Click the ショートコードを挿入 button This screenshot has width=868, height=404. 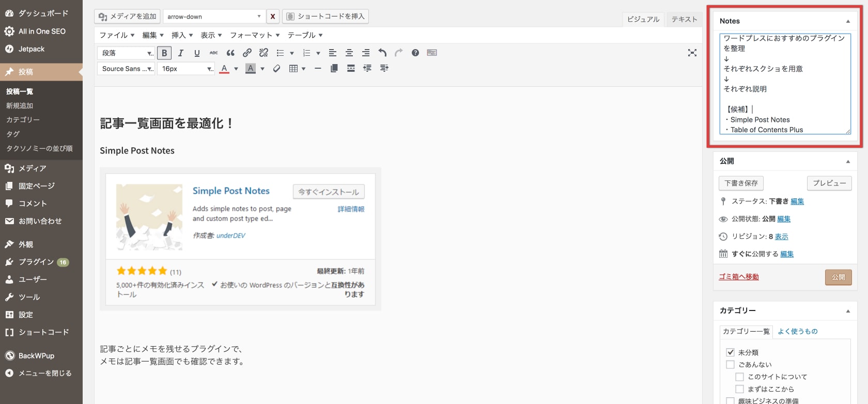pos(326,17)
